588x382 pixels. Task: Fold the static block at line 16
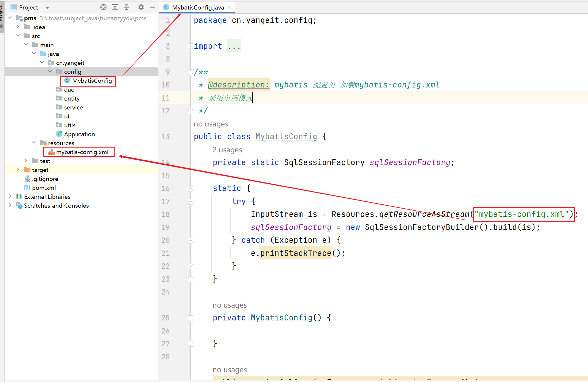click(x=190, y=188)
